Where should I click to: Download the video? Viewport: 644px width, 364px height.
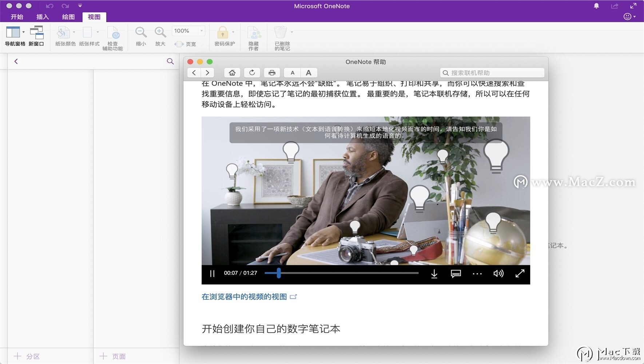pos(434,274)
